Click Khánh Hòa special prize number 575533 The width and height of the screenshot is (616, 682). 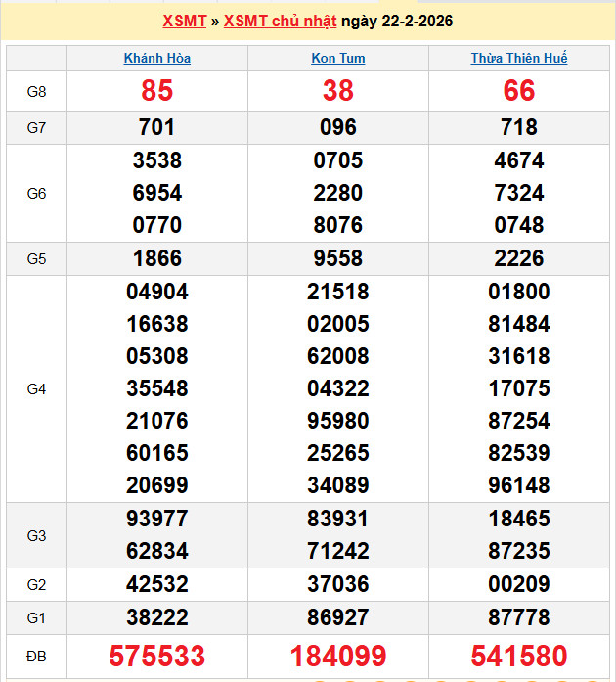157,656
